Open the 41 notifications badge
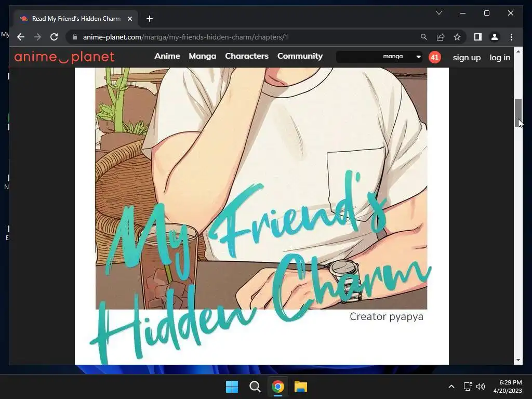 point(435,57)
